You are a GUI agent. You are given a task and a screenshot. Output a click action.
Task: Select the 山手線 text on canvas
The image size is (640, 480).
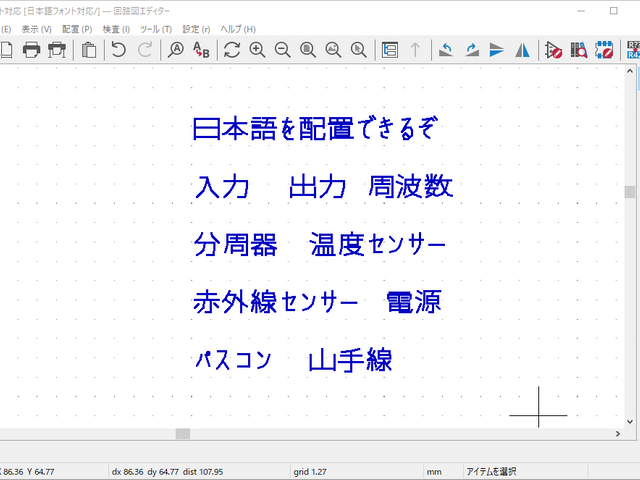tap(351, 360)
